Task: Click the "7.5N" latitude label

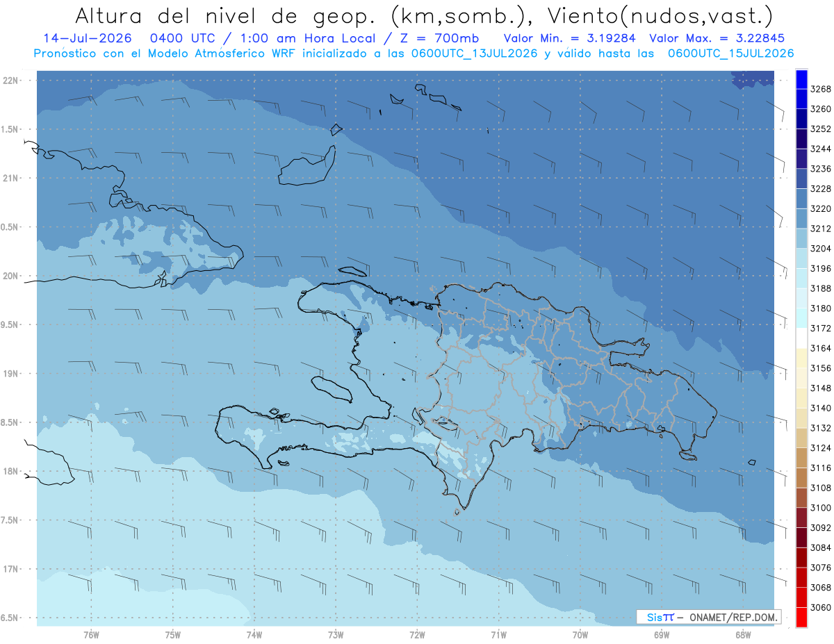Action: (10, 520)
